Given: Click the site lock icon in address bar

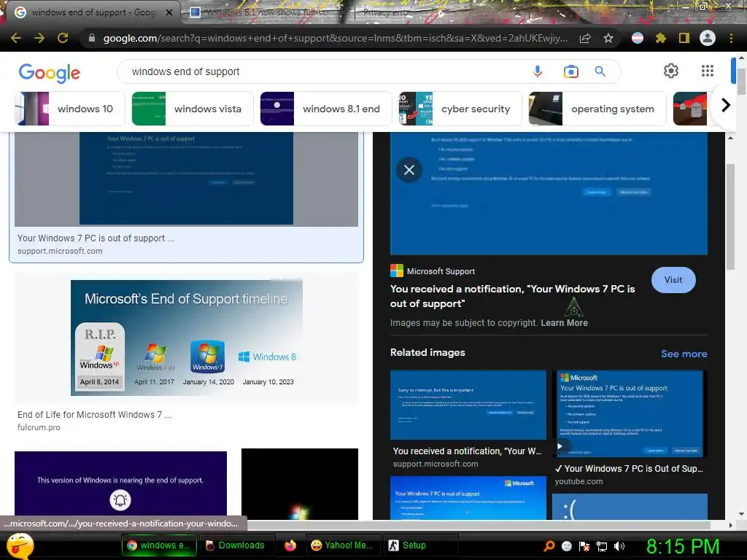Looking at the screenshot, I should [92, 38].
